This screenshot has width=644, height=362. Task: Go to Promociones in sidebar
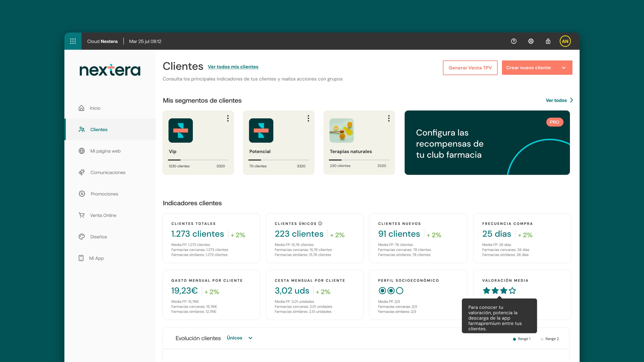point(110,194)
